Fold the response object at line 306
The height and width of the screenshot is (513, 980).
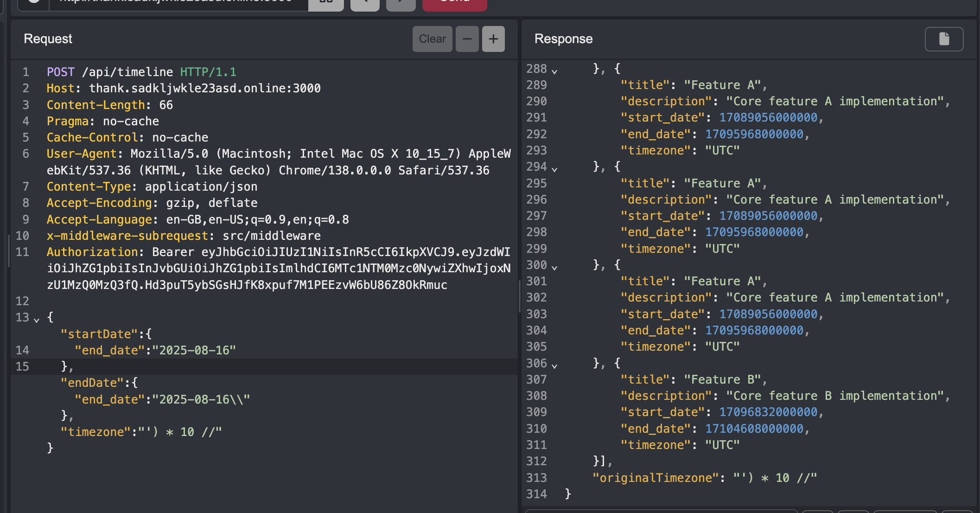coord(554,366)
